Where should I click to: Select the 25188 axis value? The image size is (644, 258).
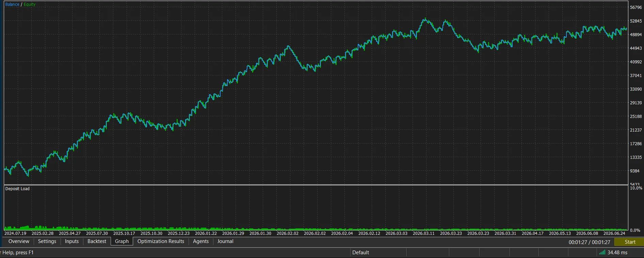[x=636, y=117]
